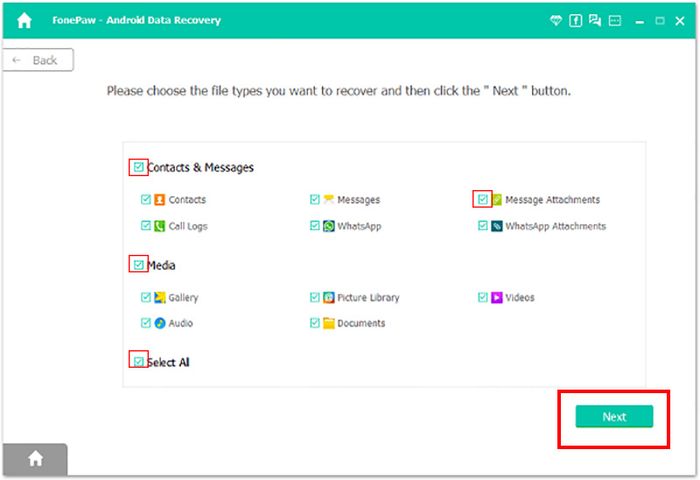Viewport: 700px width, 480px height.
Task: Select the bottom-left gray home tab
Action: pyautogui.click(x=35, y=459)
